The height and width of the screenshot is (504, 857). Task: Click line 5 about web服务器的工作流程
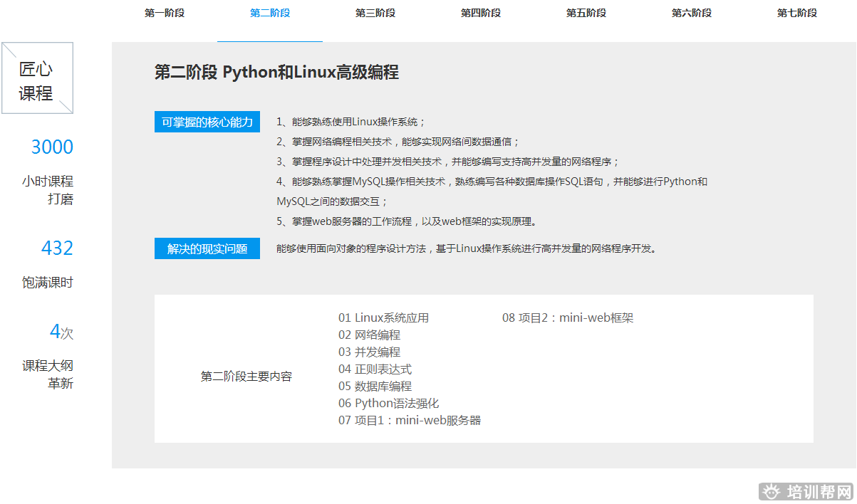(407, 221)
